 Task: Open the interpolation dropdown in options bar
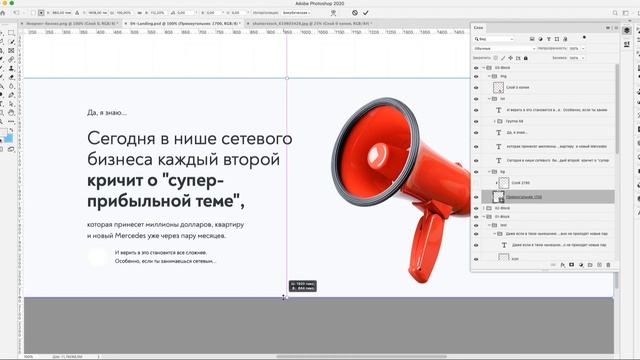pyautogui.click(x=298, y=13)
